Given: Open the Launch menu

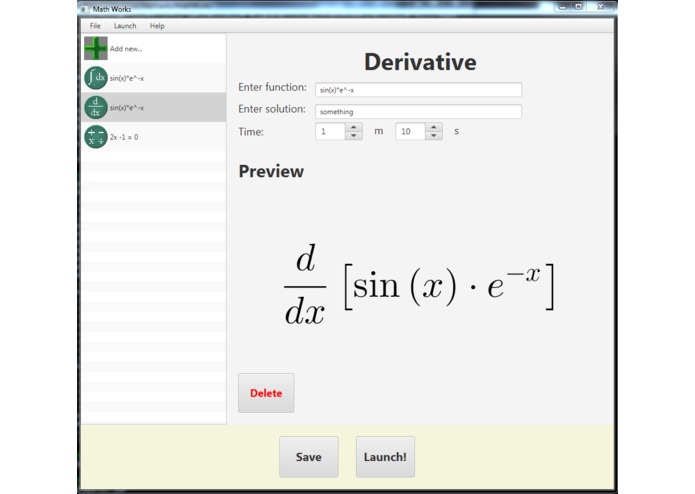Looking at the screenshot, I should [x=125, y=26].
